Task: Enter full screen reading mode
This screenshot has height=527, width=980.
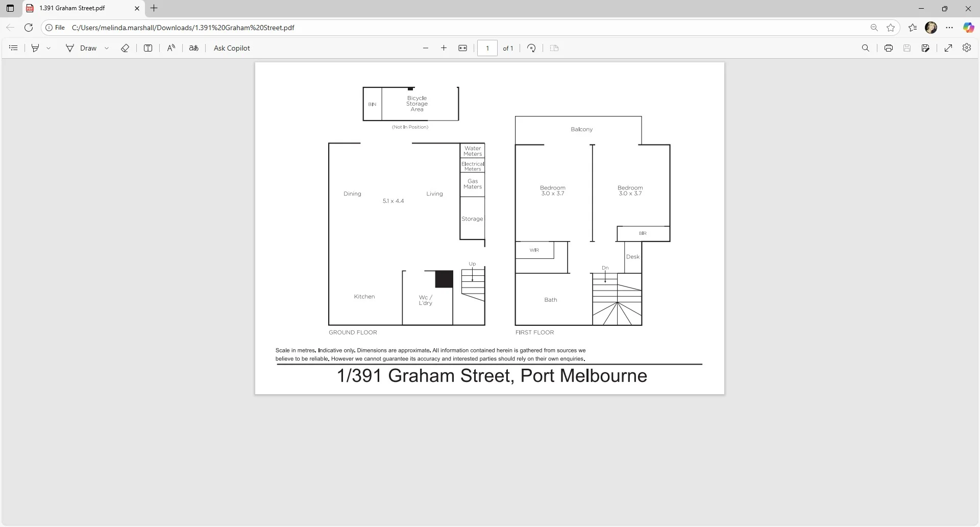Action: (x=948, y=48)
